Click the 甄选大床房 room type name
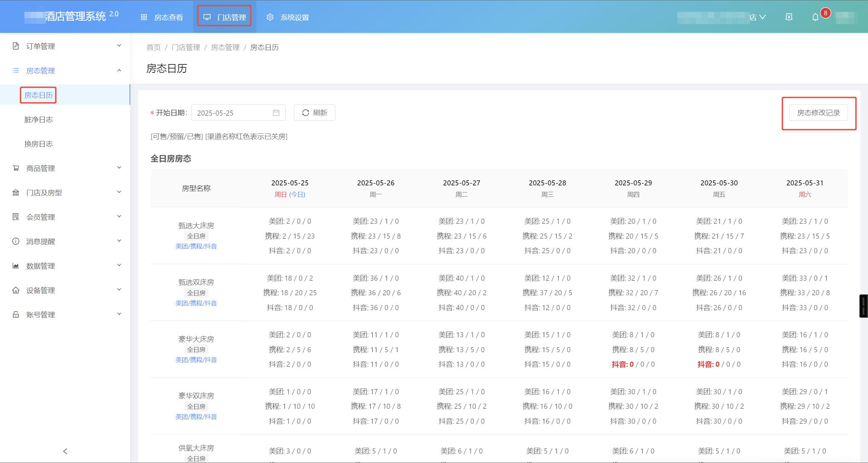Screen dimensions: 868x463 (x=196, y=225)
